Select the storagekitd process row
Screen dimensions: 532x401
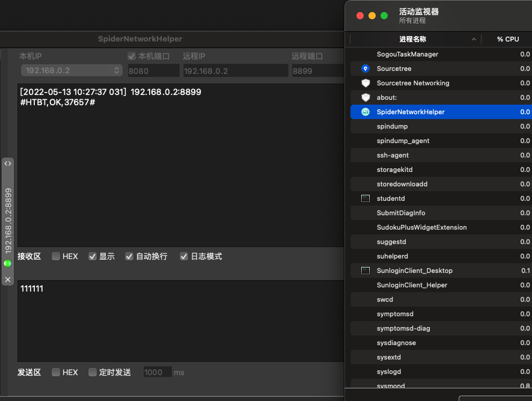(441, 170)
